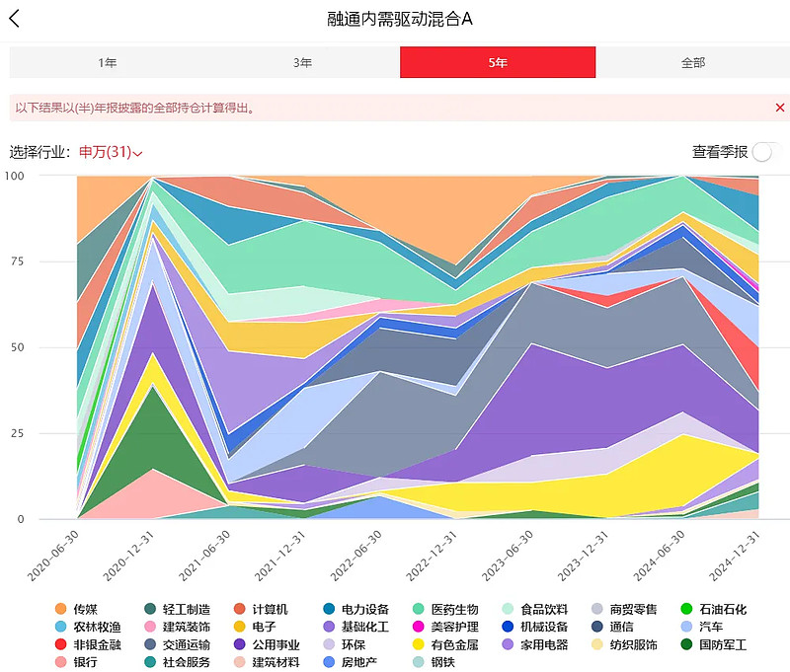The width and height of the screenshot is (790, 672).
Task: Click the 汽车 legend marker
Action: [686, 627]
